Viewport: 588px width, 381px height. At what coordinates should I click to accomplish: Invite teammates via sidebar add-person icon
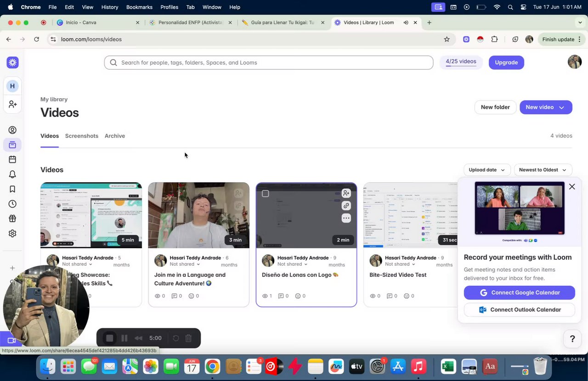(x=12, y=105)
